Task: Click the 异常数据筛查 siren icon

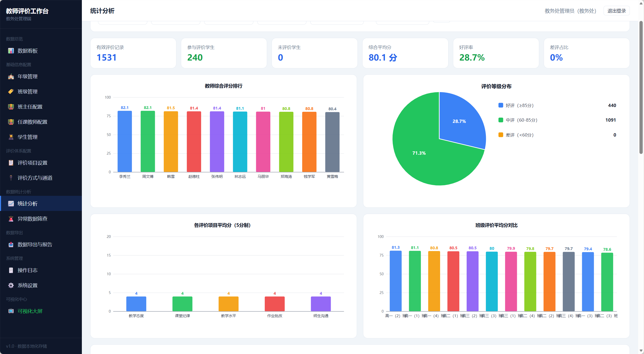Action: click(11, 219)
